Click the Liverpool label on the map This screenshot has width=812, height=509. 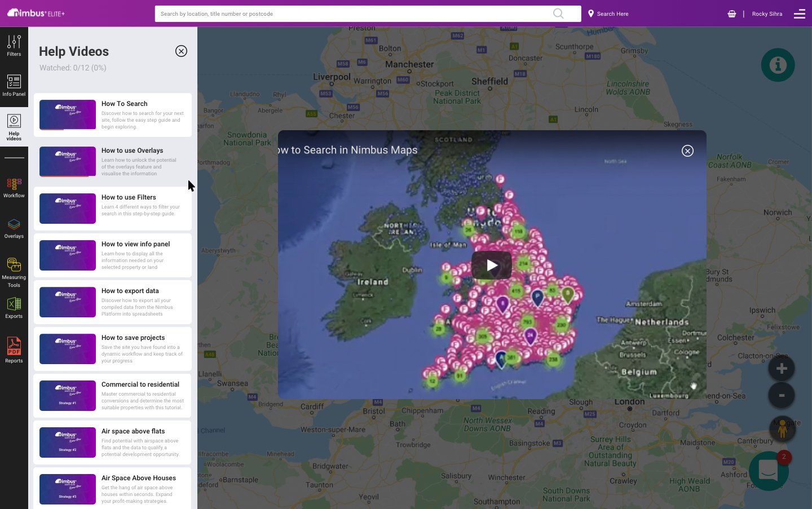332,77
